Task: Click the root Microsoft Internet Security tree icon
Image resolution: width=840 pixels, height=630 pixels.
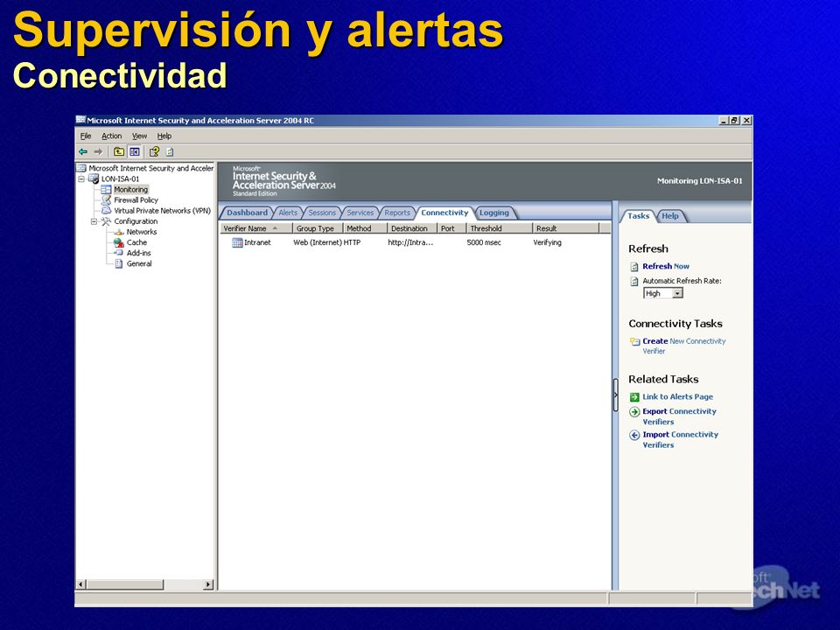Action: [x=81, y=168]
